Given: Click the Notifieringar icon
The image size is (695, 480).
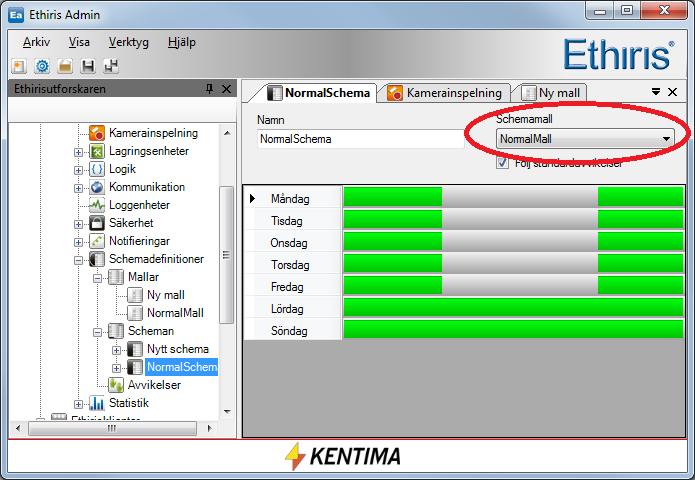Looking at the screenshot, I should [97, 241].
